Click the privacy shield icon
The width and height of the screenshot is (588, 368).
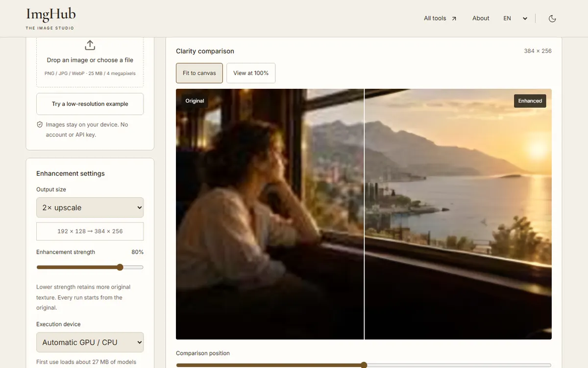[40, 125]
